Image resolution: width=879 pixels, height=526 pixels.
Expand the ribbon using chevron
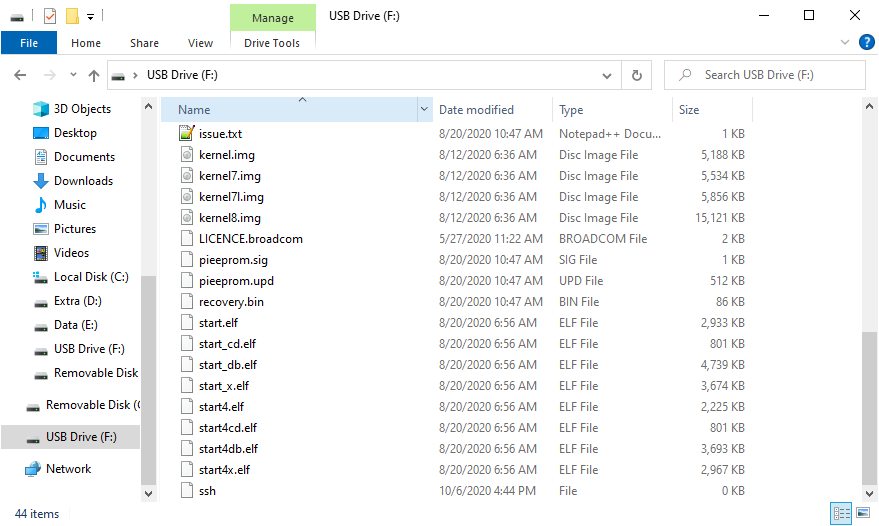point(845,42)
